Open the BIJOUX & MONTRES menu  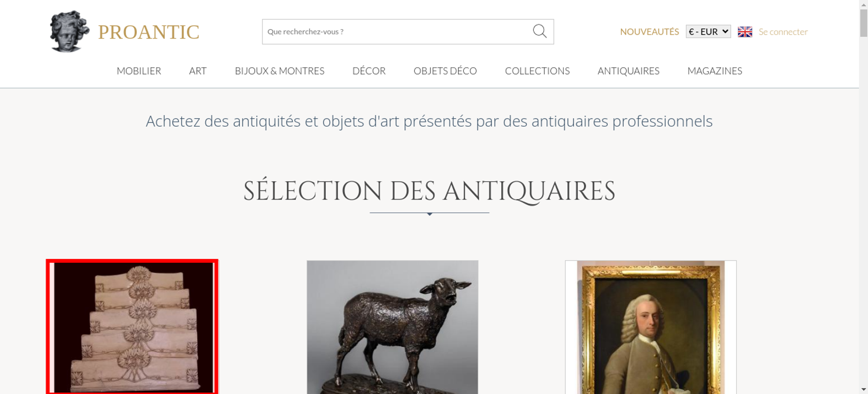tap(279, 71)
